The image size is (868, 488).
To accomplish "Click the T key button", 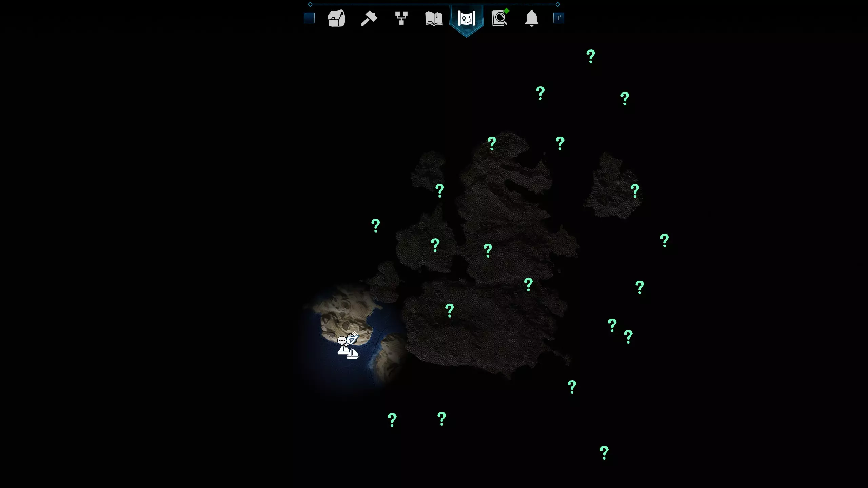I will click(558, 18).
